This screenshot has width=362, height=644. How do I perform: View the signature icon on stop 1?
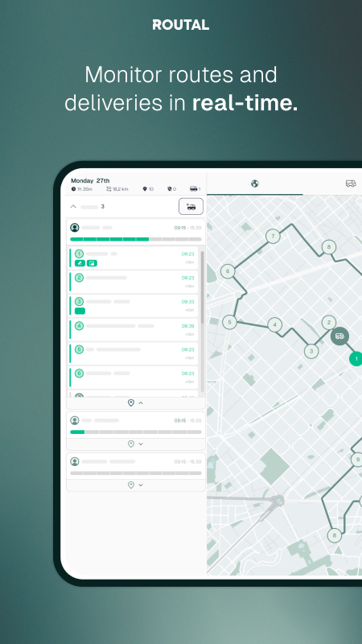[x=80, y=263]
